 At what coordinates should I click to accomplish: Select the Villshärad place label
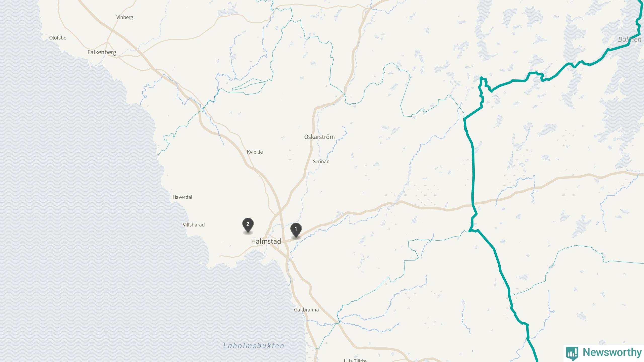pyautogui.click(x=193, y=225)
